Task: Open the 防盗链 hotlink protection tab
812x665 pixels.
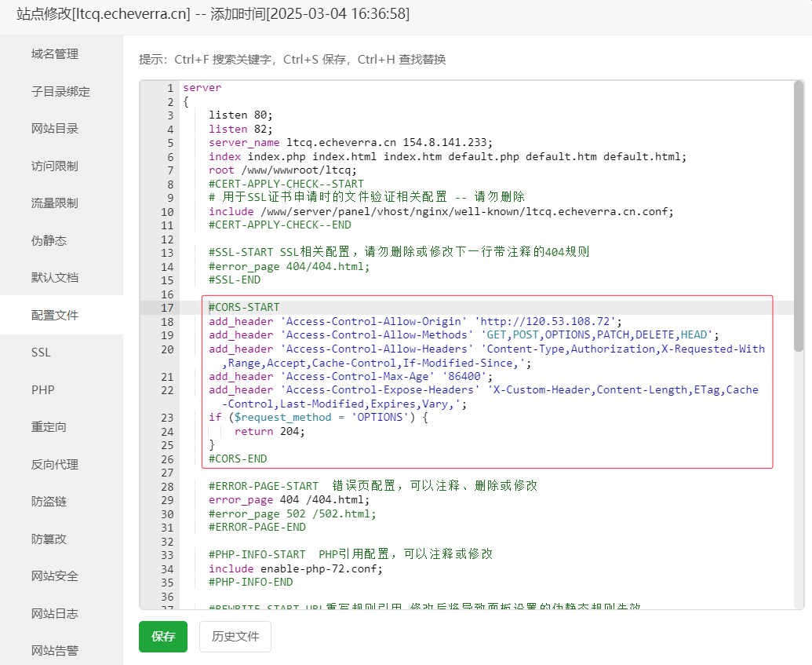Action: pyautogui.click(x=49, y=502)
